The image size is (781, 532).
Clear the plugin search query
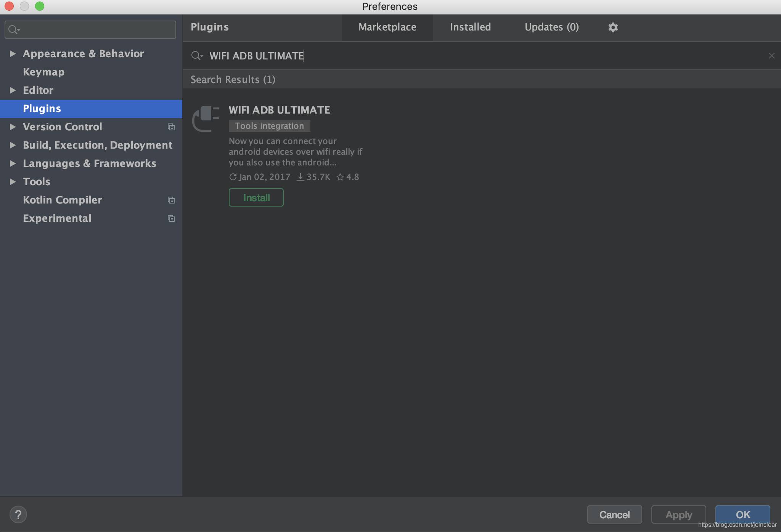pyautogui.click(x=771, y=56)
